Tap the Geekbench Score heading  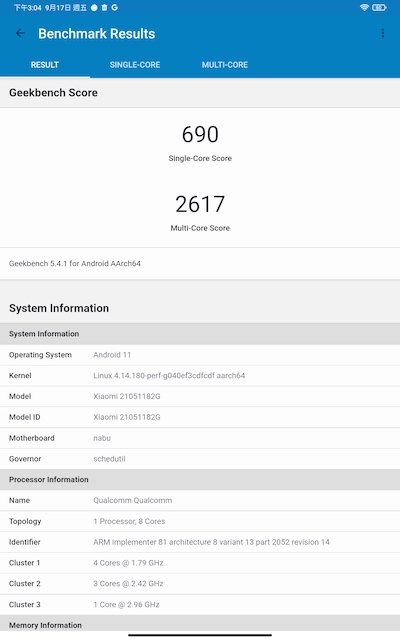[53, 93]
